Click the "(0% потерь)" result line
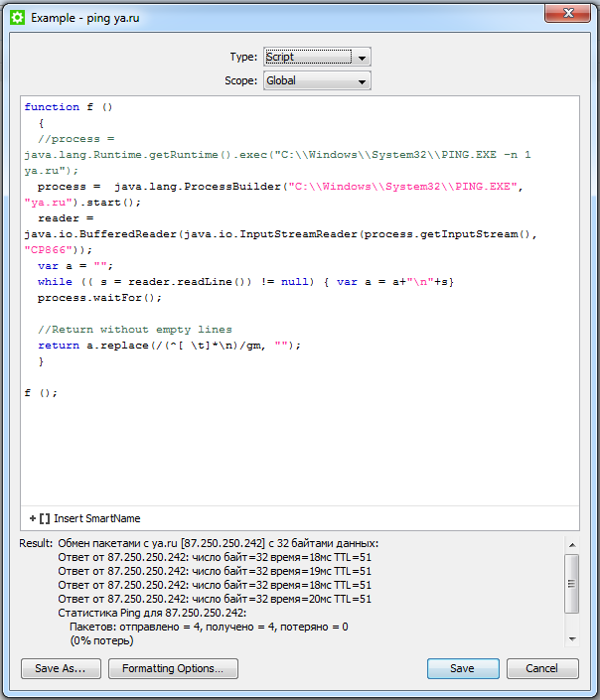The height and width of the screenshot is (700, 600). point(101,640)
